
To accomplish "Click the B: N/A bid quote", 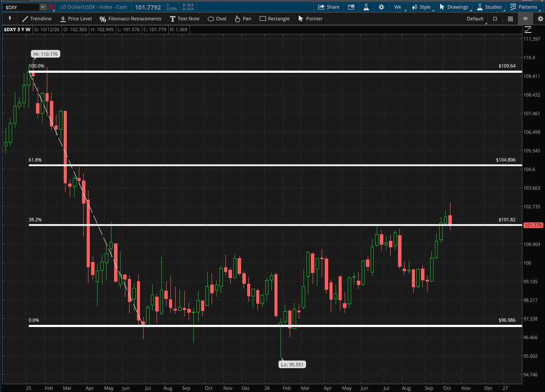I will pyautogui.click(x=188, y=5).
